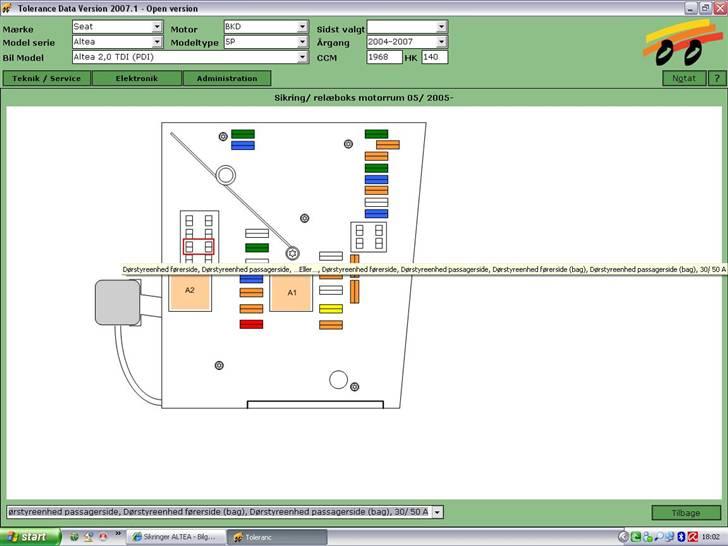Click the Windows start button
This screenshot has width=728, height=546.
[30, 537]
